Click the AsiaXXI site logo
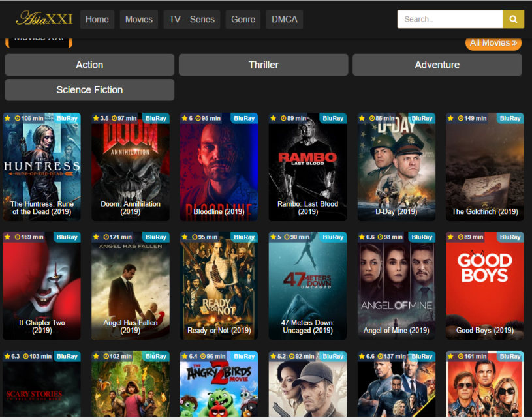532x420 pixels. pyautogui.click(x=44, y=18)
